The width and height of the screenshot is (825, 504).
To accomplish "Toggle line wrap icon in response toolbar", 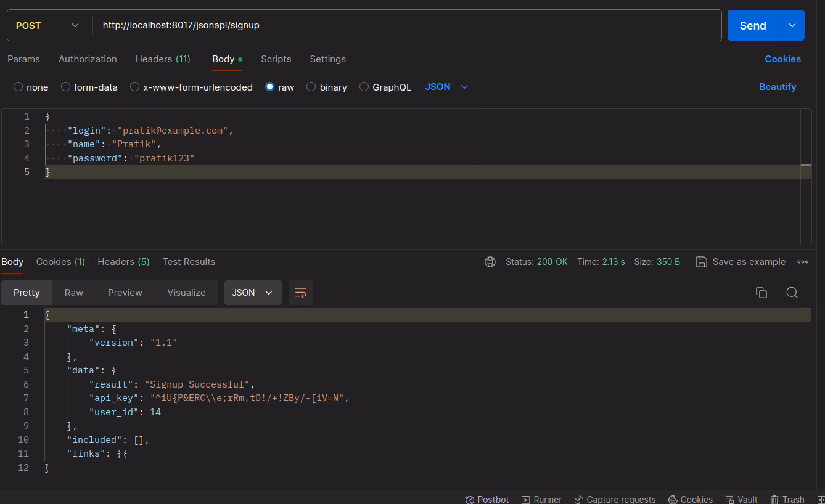I will [301, 293].
